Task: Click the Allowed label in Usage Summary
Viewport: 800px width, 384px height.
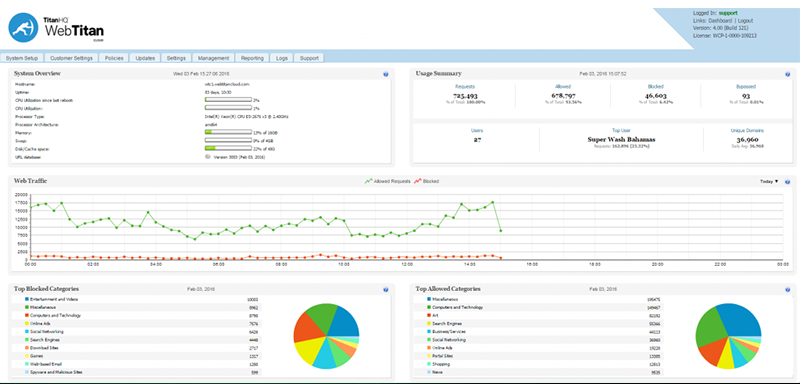Action: click(563, 87)
